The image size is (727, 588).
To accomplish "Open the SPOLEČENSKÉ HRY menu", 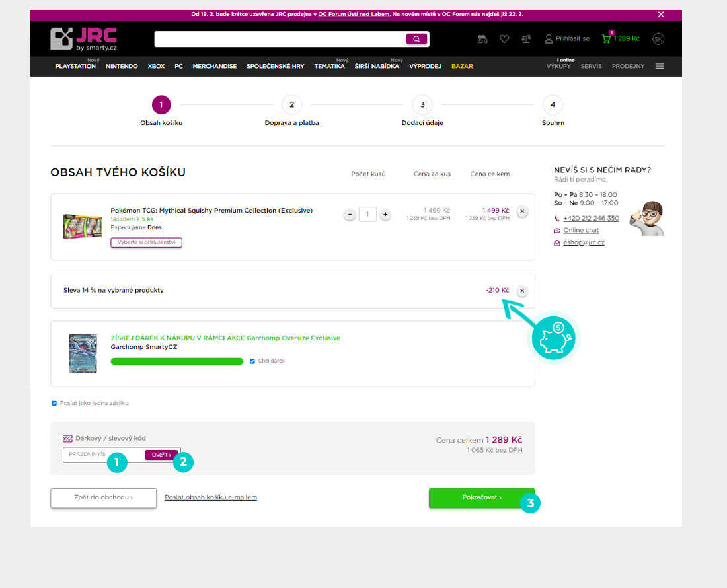I will tap(276, 66).
